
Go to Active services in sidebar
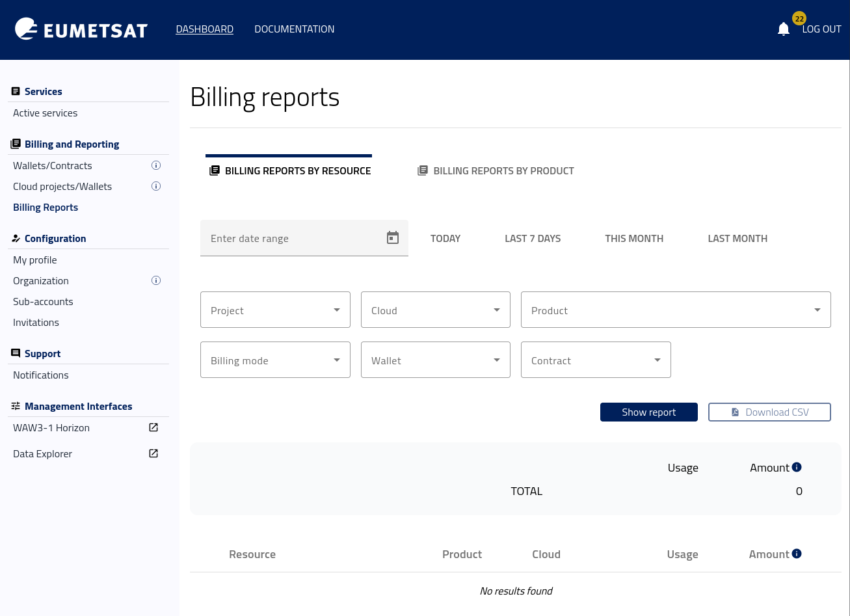coord(46,113)
